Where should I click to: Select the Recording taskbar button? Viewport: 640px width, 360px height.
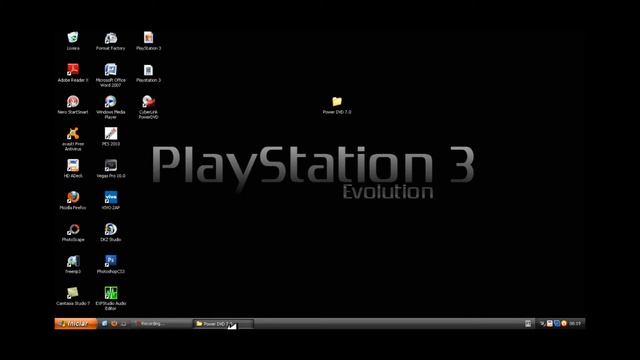pos(162,324)
